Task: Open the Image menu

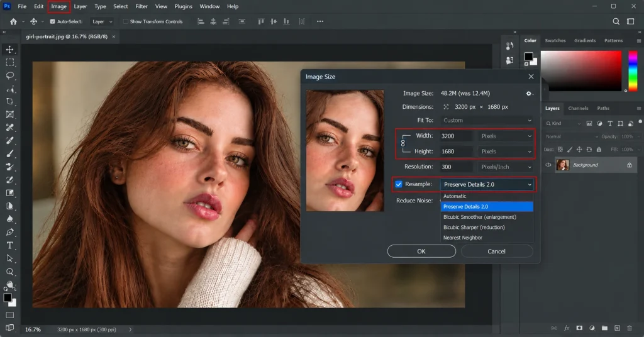Action: click(58, 6)
